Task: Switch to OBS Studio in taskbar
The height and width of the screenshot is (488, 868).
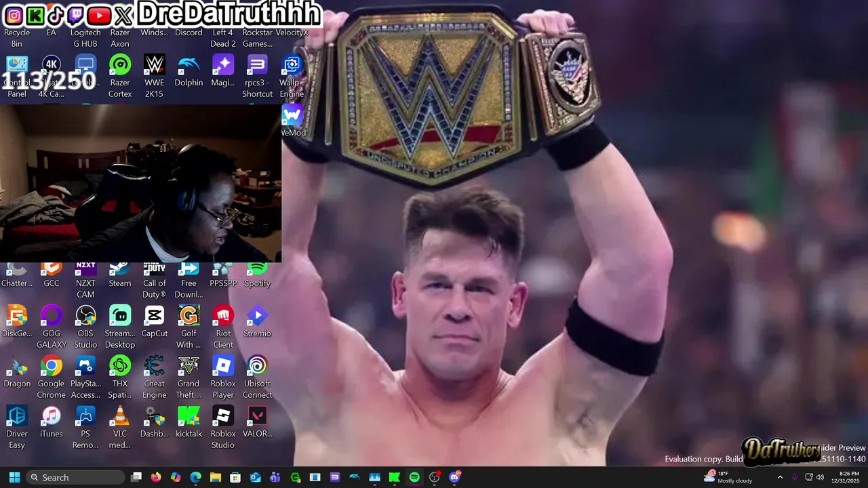Action: pos(435,477)
